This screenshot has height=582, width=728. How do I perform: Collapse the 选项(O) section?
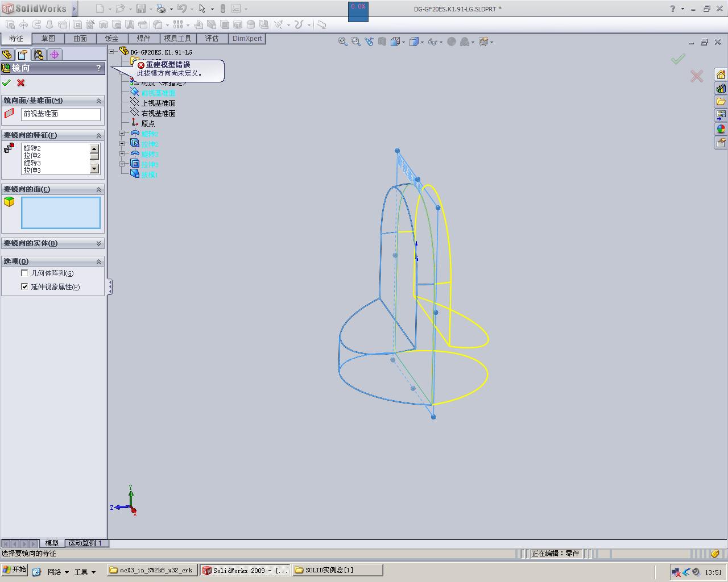click(x=98, y=261)
